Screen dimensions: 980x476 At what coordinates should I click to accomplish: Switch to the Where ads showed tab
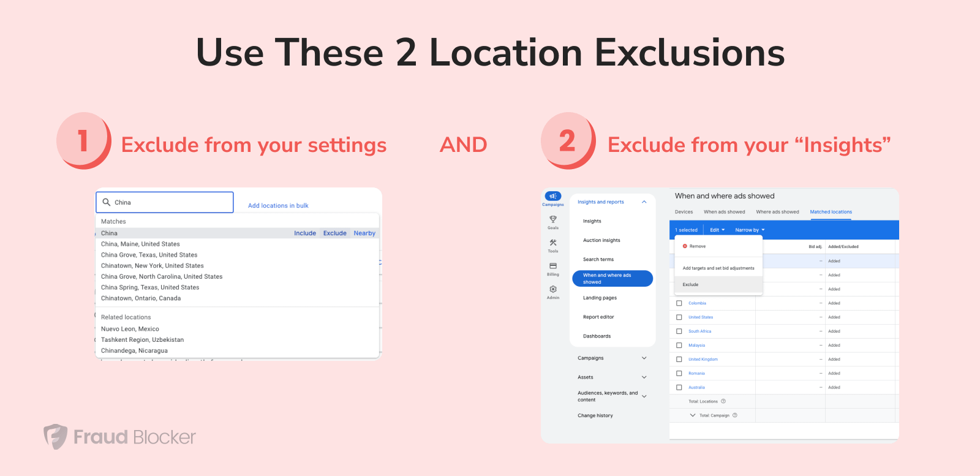[x=777, y=212]
